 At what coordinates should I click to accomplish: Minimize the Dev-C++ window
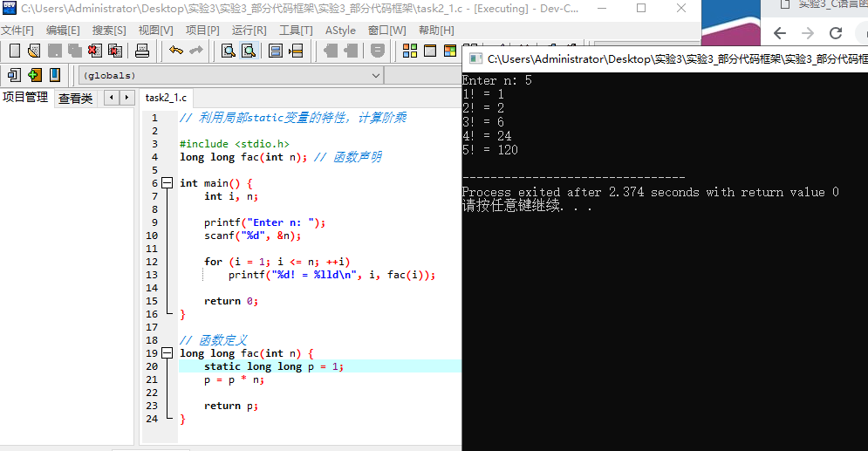pyautogui.click(x=602, y=9)
